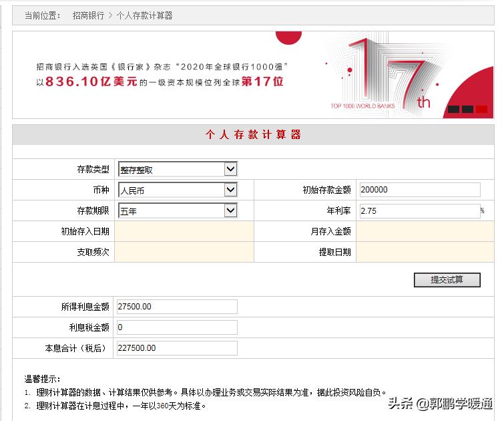Click the 当前位置 label
The width and height of the screenshot is (504, 421).
(42, 15)
